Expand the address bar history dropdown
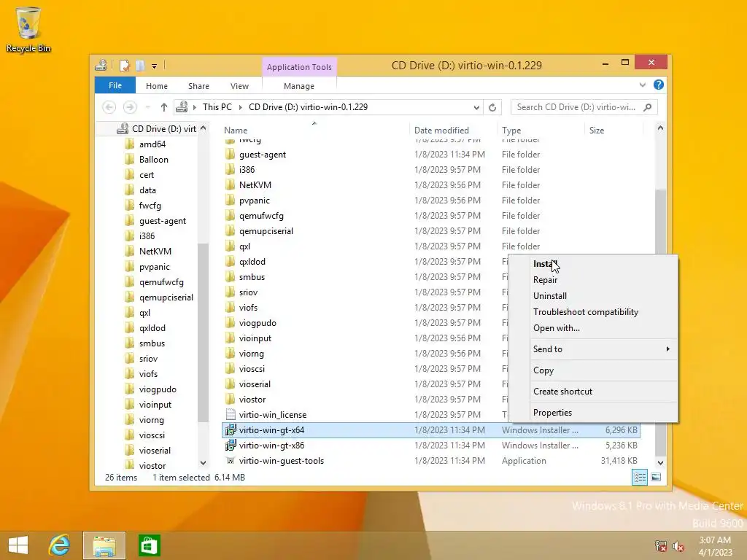The width and height of the screenshot is (747, 560). click(x=476, y=108)
